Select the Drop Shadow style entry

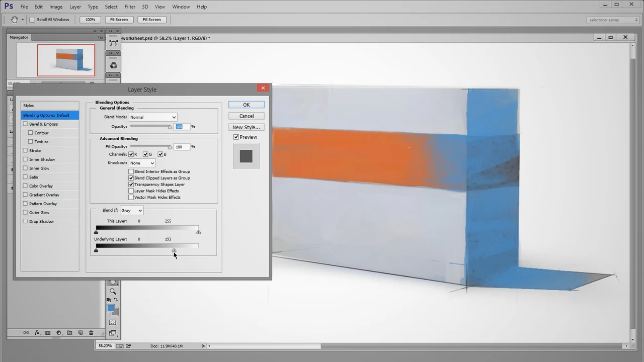click(41, 221)
